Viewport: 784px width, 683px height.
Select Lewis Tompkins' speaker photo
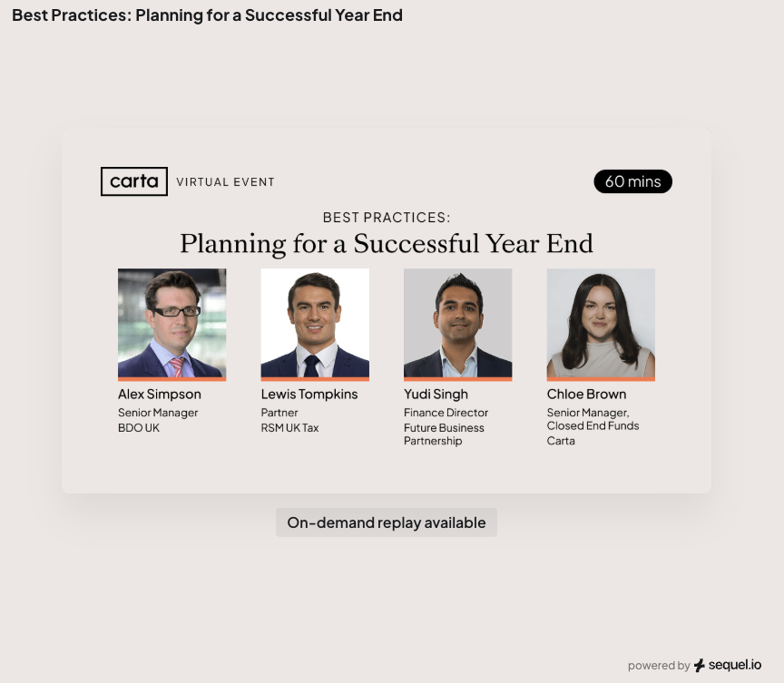pos(315,324)
